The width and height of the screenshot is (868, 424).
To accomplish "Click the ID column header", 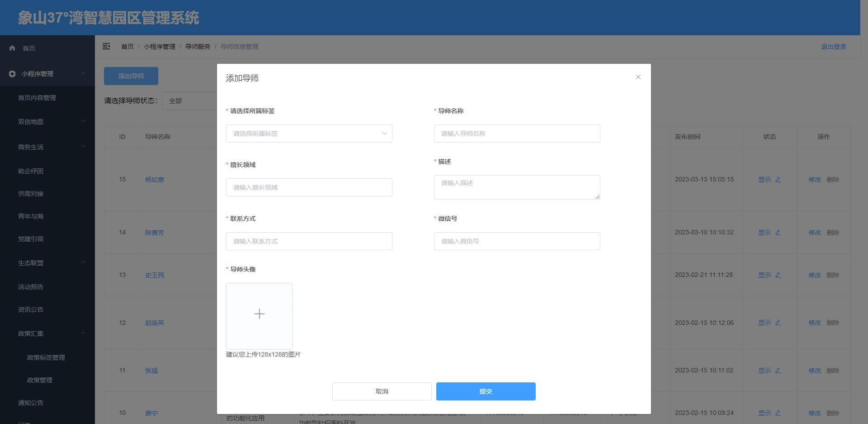I will click(x=122, y=137).
